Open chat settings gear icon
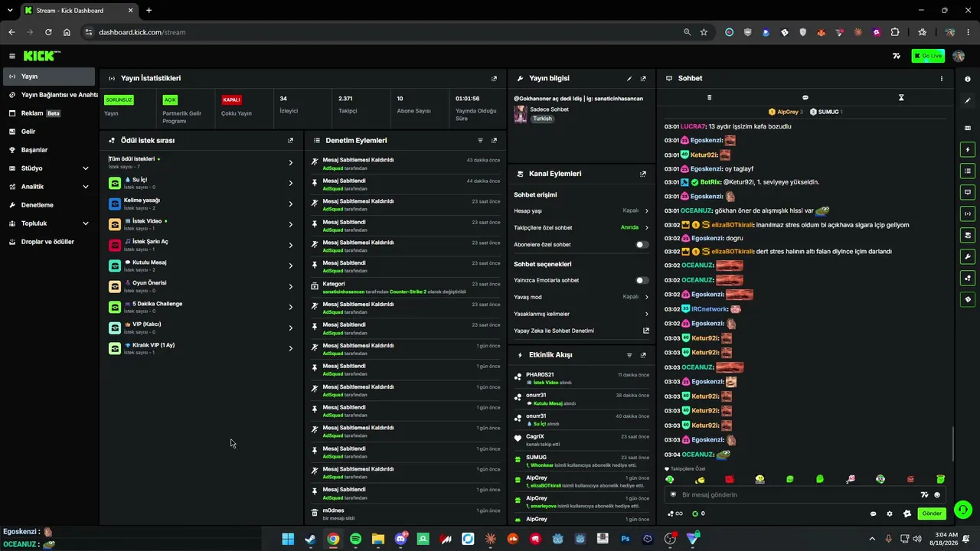980x551 pixels. pyautogui.click(x=890, y=514)
